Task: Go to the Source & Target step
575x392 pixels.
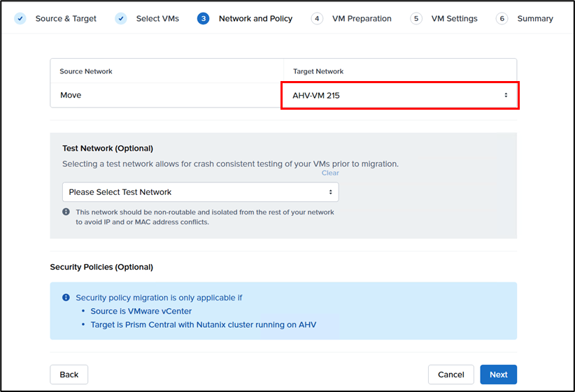Action: pyautogui.click(x=66, y=18)
